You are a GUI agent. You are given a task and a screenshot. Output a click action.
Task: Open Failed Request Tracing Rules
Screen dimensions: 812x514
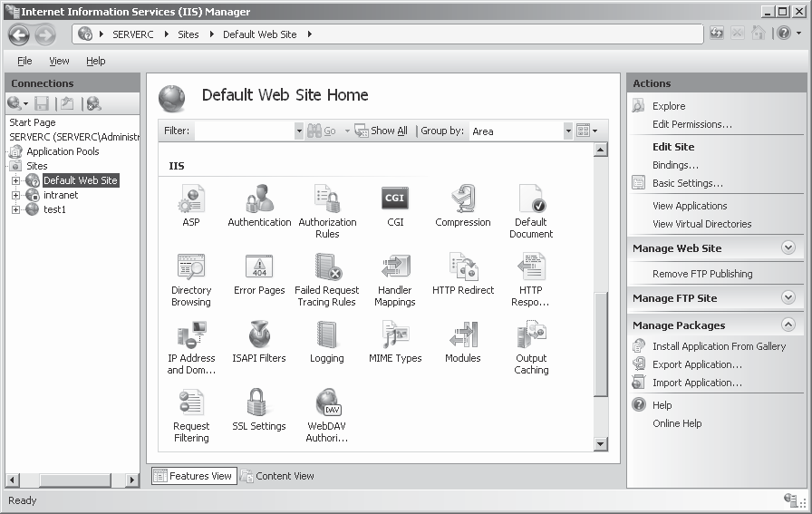point(327,280)
